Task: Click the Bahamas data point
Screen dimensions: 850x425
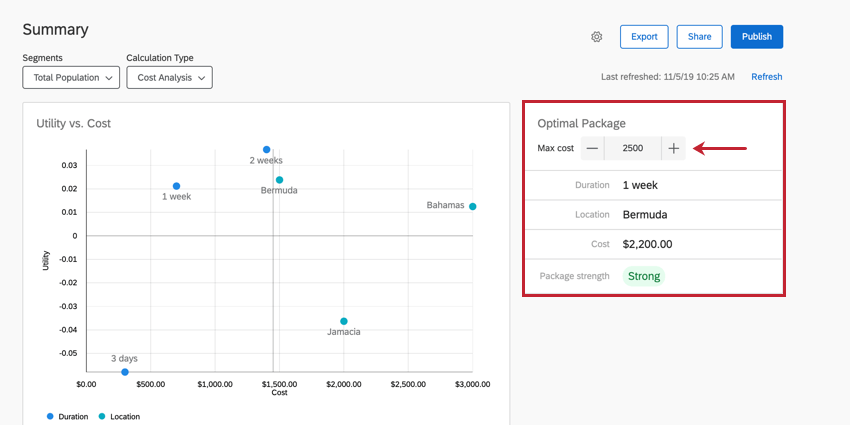Action: tap(472, 207)
